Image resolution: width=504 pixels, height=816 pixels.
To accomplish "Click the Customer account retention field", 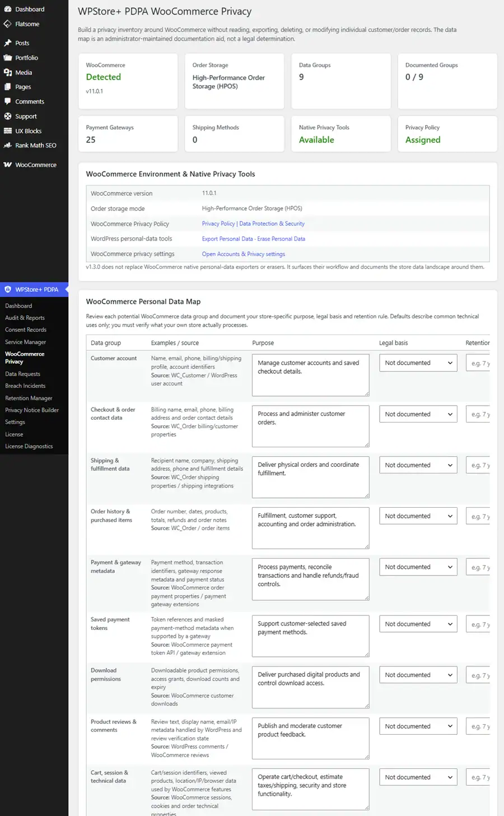I will tap(478, 363).
